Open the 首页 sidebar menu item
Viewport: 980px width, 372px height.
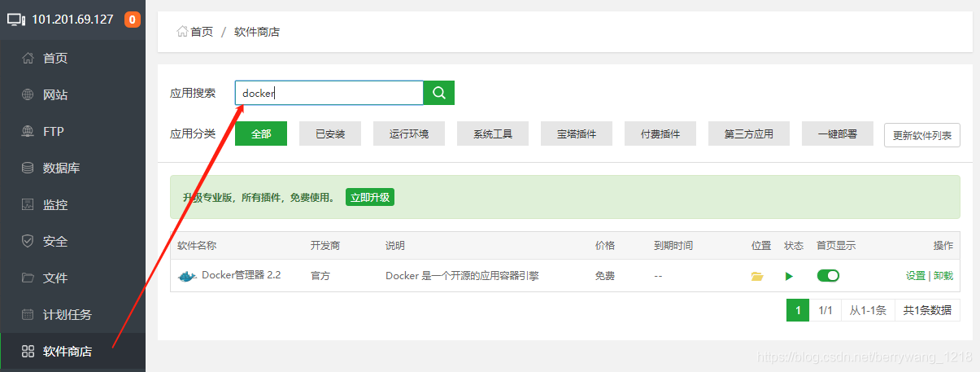(73, 58)
